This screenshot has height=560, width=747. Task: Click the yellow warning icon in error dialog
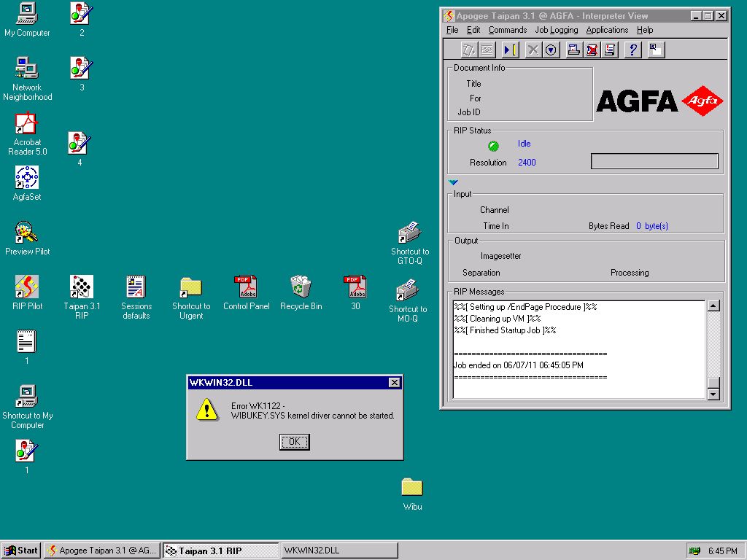coord(207,410)
